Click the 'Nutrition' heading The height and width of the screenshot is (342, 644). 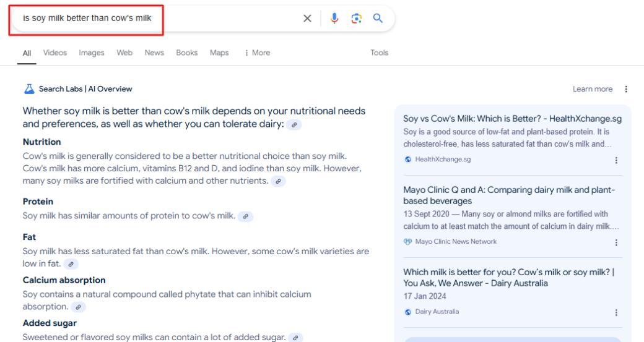42,142
